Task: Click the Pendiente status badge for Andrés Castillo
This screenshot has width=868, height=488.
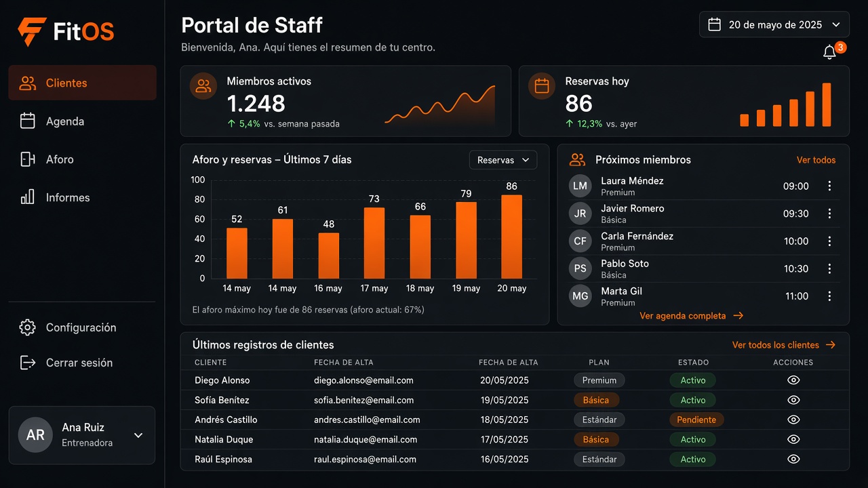Action: [x=696, y=420]
